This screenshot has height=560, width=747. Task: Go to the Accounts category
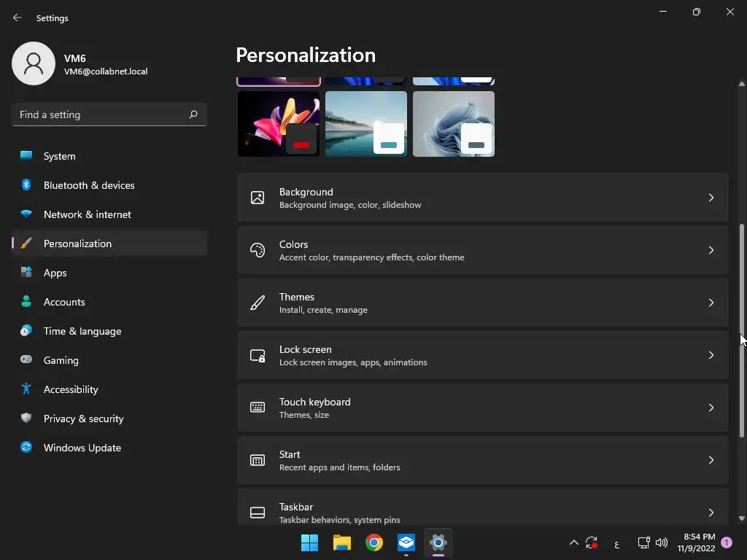click(109, 301)
